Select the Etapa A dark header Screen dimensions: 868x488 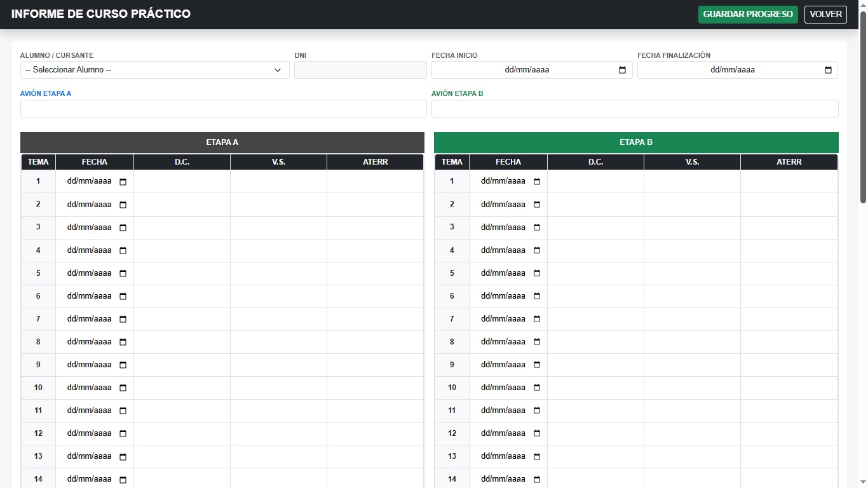click(x=222, y=142)
